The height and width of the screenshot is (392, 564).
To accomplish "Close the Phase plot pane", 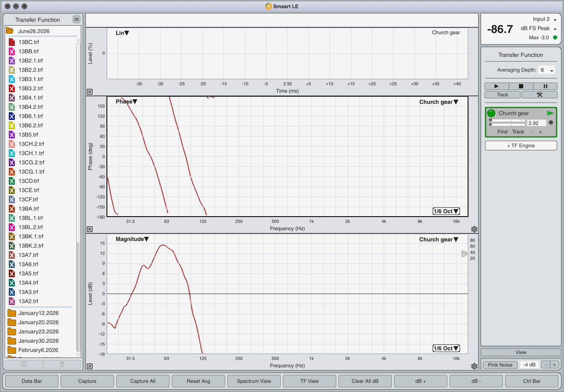I will 90,229.
